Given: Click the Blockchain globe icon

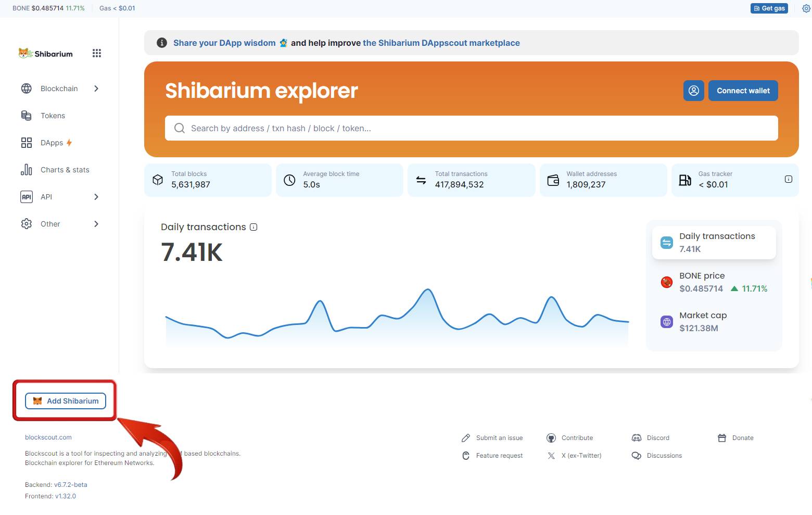Looking at the screenshot, I should [x=27, y=89].
